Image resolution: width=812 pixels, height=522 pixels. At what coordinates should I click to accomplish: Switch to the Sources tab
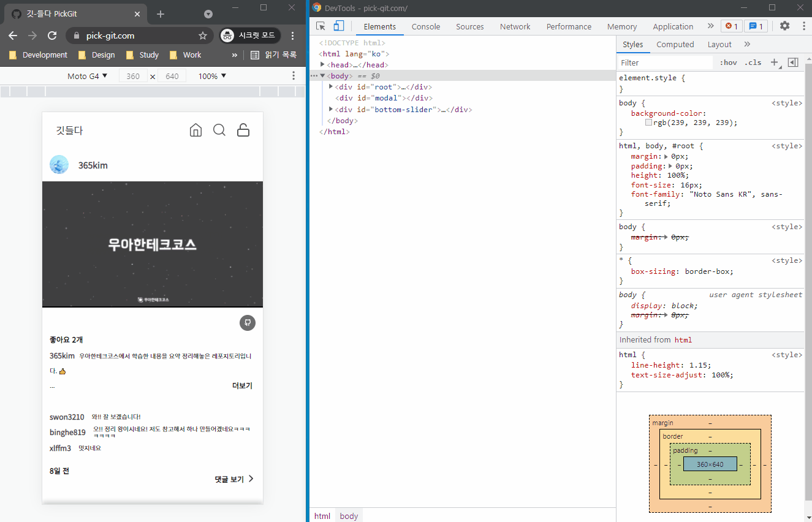(x=470, y=26)
